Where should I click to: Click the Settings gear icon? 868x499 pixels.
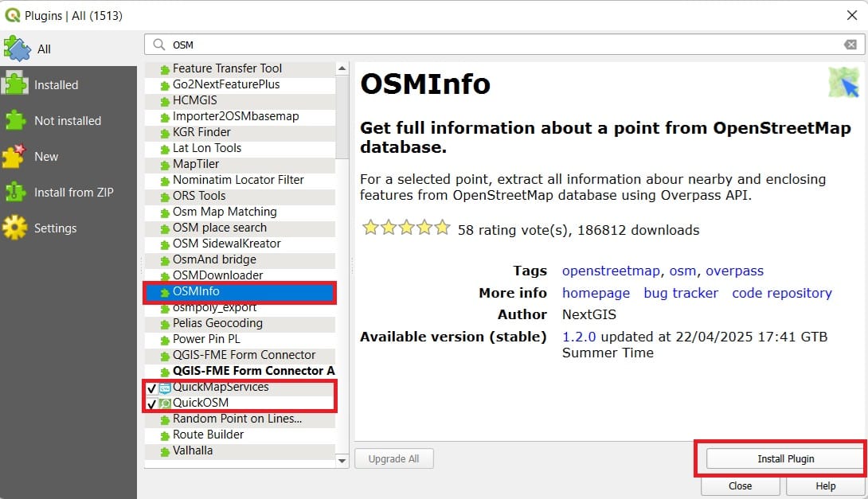[x=14, y=228]
